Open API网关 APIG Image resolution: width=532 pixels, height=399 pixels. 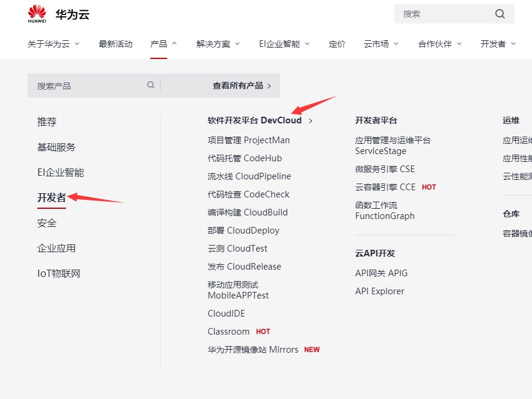pos(381,273)
